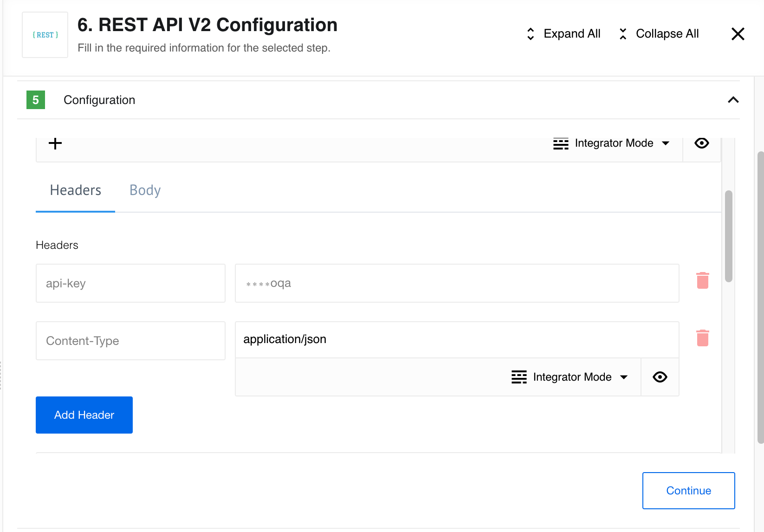Click the REST API logo icon

[x=45, y=35]
